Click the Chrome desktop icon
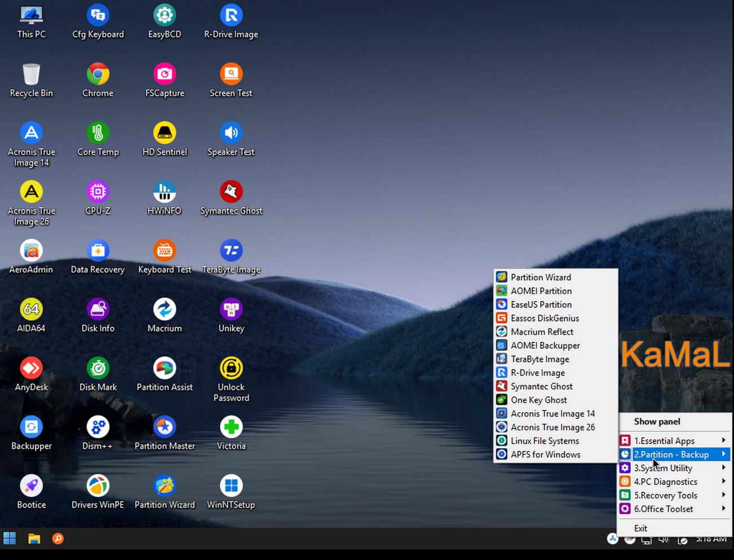This screenshot has width=734, height=560. [x=98, y=81]
